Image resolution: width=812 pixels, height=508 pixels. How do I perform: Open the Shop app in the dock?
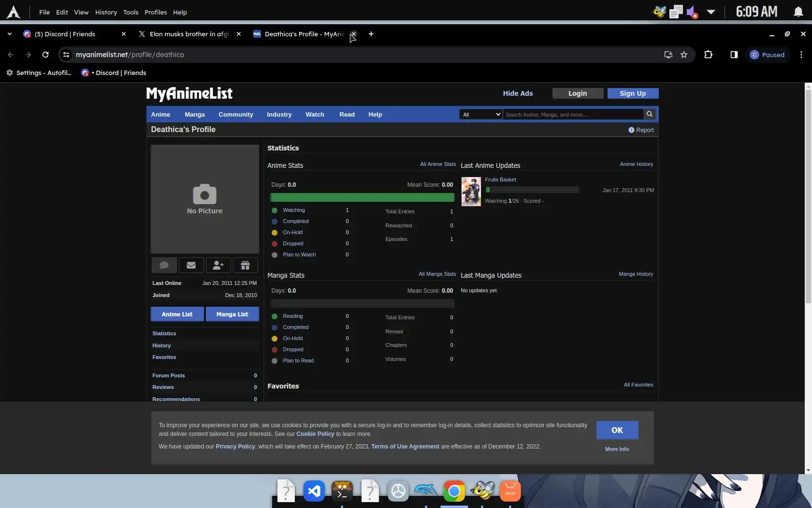pos(510,492)
